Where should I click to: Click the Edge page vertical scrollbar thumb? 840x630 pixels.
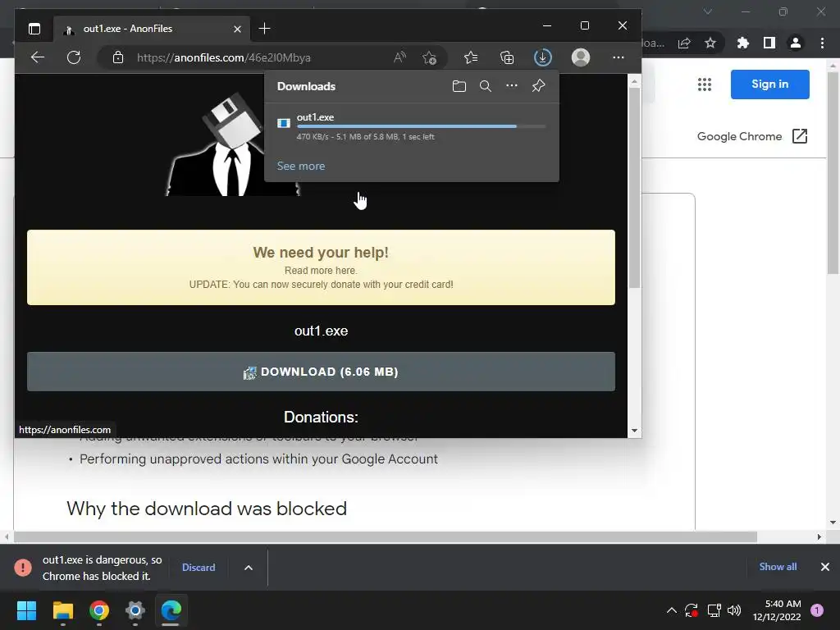(x=634, y=188)
